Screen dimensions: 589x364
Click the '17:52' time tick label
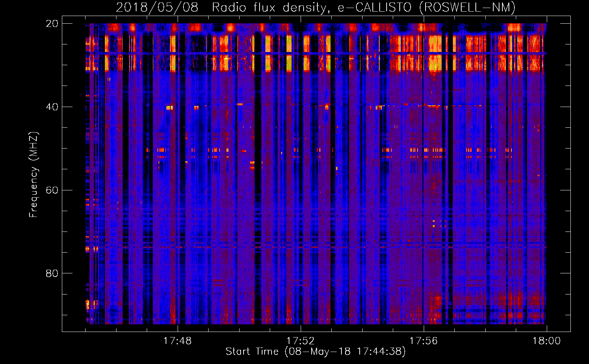click(300, 341)
